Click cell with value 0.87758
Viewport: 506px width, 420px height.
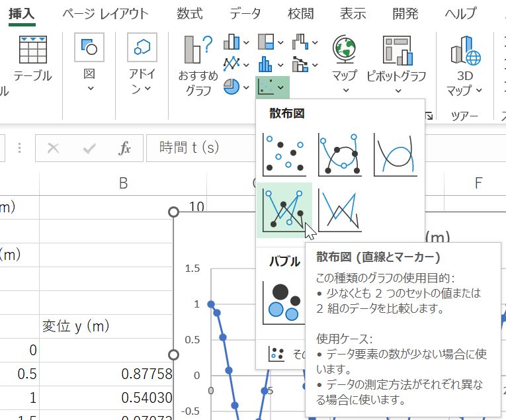pos(106,374)
